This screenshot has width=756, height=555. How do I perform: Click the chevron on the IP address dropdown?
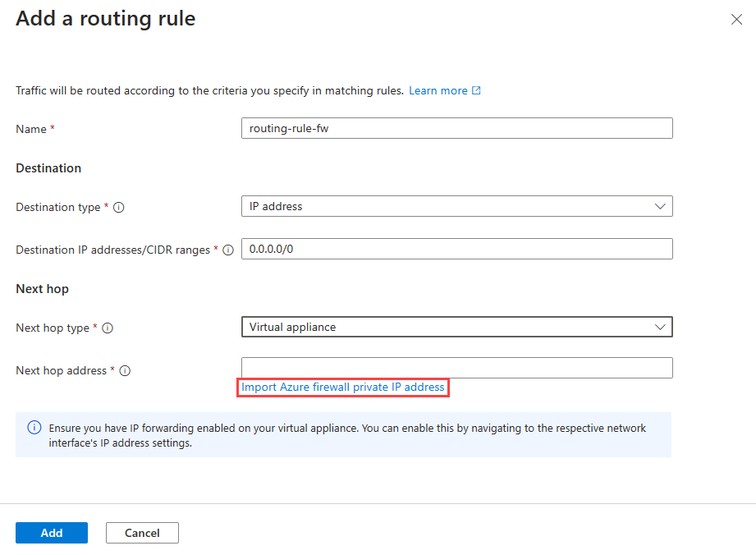click(660, 206)
